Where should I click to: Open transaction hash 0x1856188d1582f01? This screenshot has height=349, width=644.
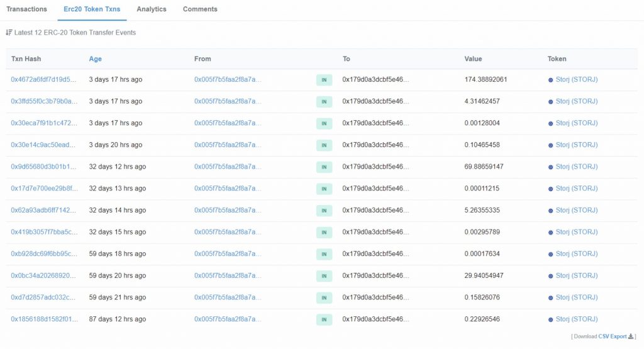pos(44,319)
